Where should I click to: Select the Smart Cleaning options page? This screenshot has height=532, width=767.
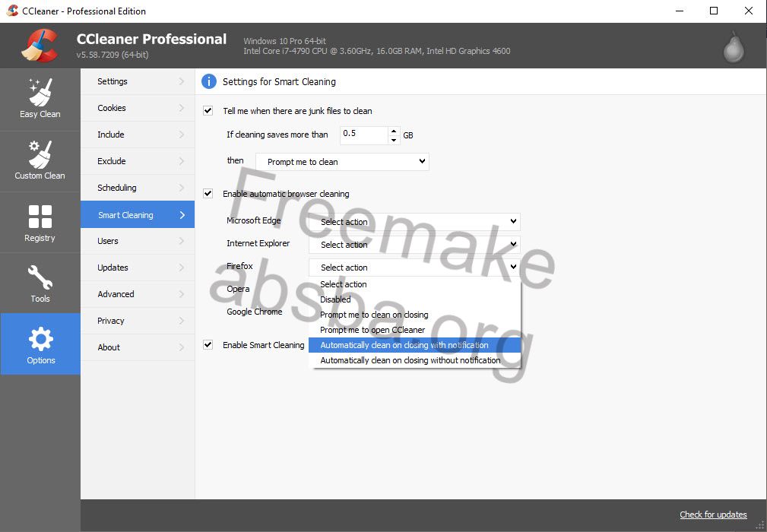click(x=138, y=214)
